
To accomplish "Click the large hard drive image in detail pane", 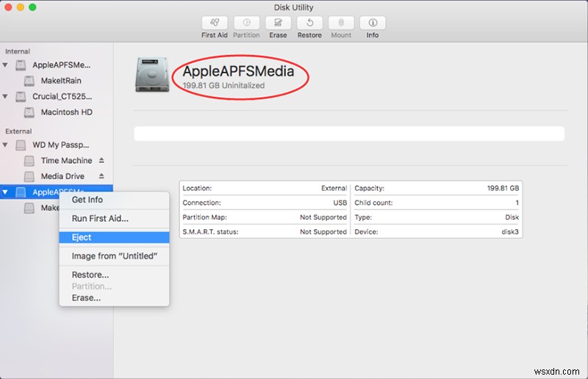I will pos(152,74).
